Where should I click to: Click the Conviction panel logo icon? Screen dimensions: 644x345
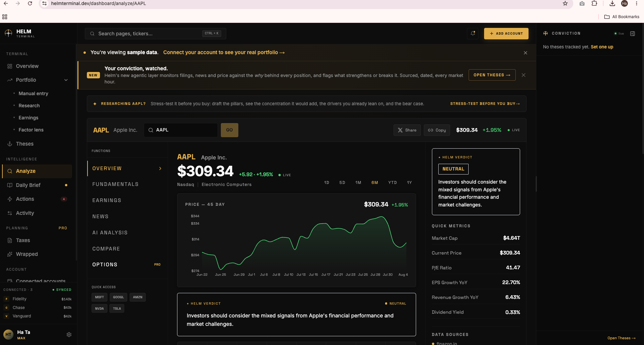(545, 33)
